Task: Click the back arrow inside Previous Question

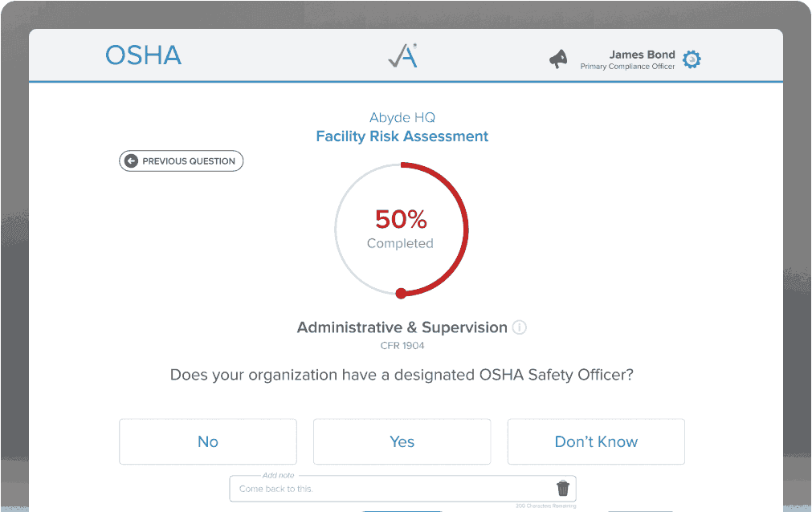Action: (x=129, y=161)
